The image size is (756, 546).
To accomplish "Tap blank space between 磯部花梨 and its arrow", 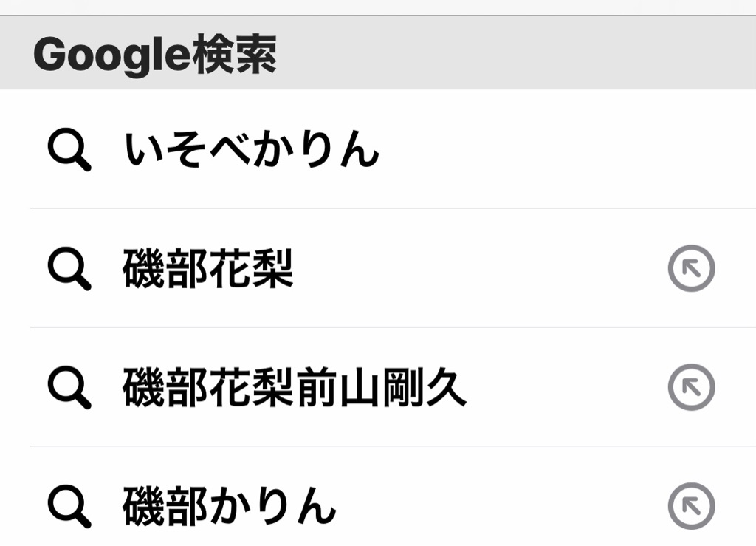I will pos(480,269).
